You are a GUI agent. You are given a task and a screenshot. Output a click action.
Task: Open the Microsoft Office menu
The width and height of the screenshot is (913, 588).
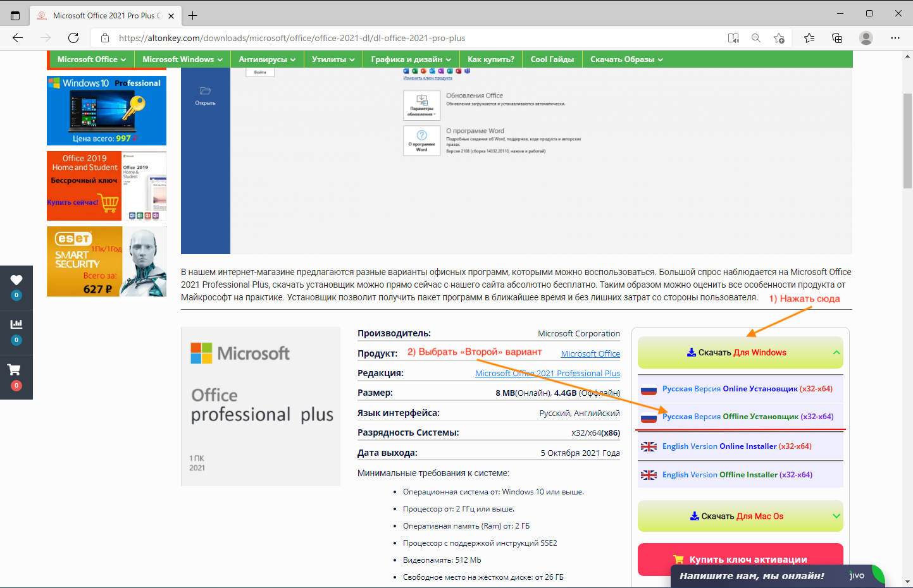click(x=92, y=59)
